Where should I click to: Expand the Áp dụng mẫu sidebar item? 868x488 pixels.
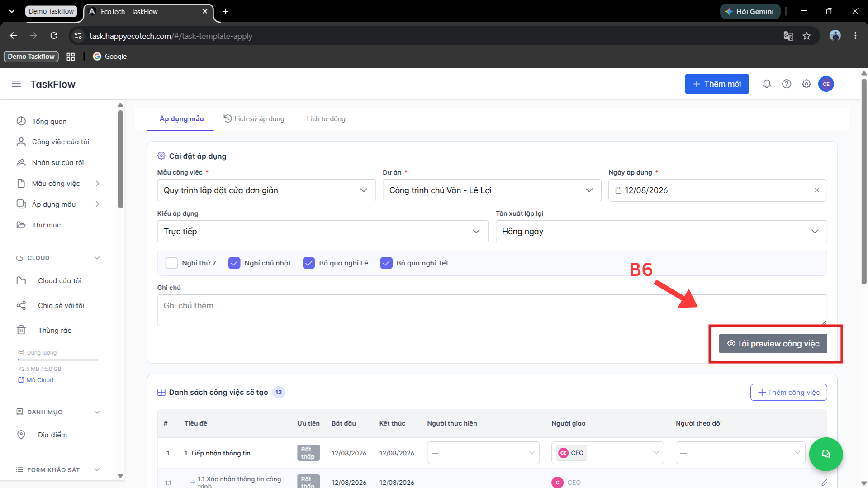pyautogui.click(x=98, y=204)
